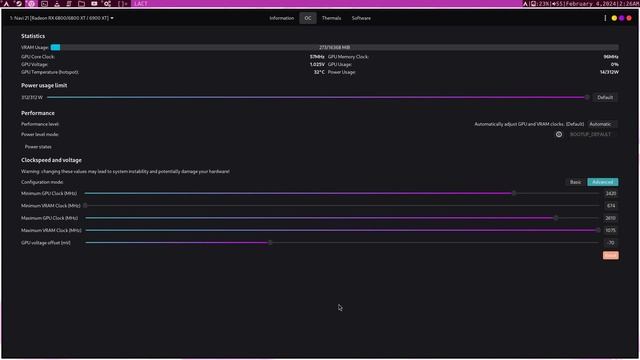Click the GPU voltage offset value field

click(611, 242)
